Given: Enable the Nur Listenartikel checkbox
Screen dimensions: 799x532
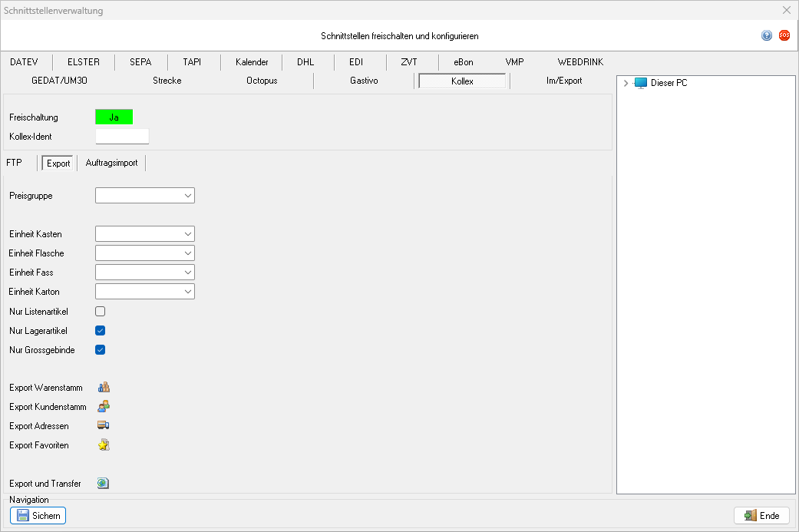Looking at the screenshot, I should point(100,312).
